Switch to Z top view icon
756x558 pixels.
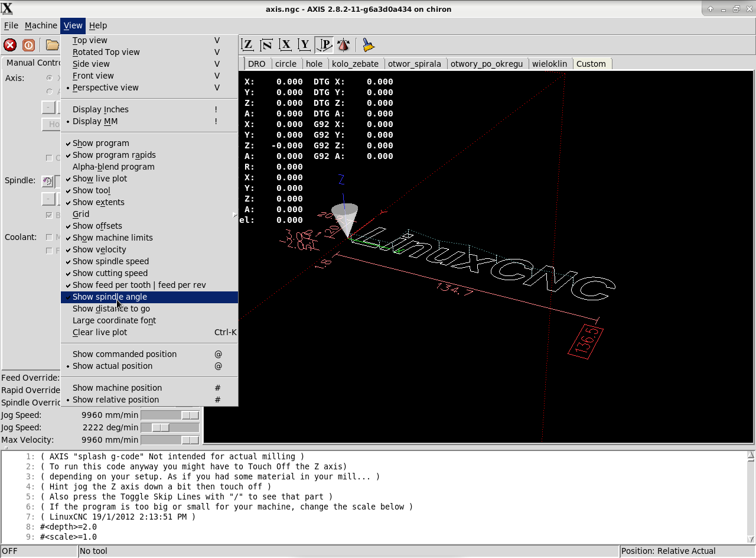(248, 45)
